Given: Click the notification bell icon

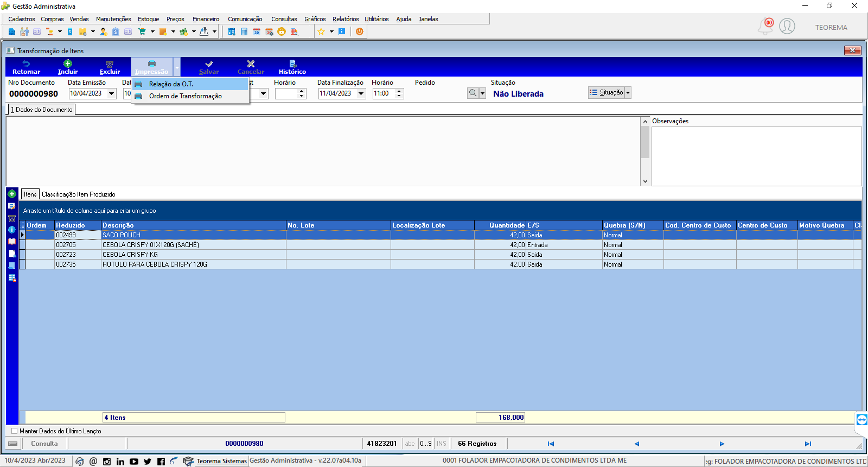Looking at the screenshot, I should click(765, 26).
